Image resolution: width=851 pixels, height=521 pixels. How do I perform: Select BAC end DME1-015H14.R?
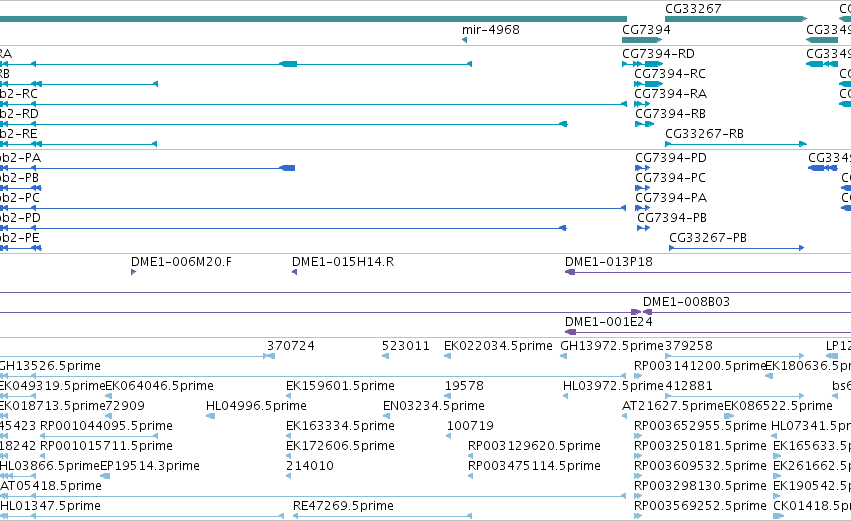[343, 262]
